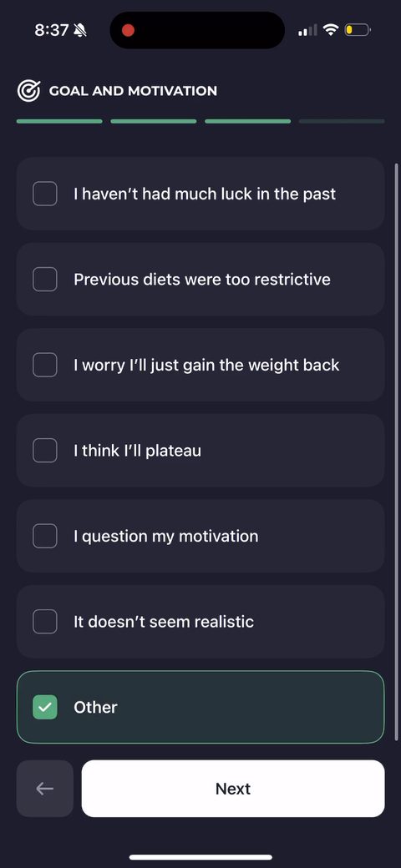Viewport: 401px width, 868px height.
Task: Check 'Previous diets were too restrictive' box
Action: (45, 279)
